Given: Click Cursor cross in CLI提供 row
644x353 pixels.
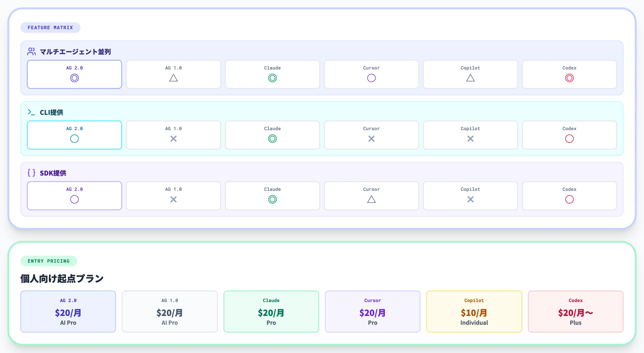Looking at the screenshot, I should (x=372, y=139).
